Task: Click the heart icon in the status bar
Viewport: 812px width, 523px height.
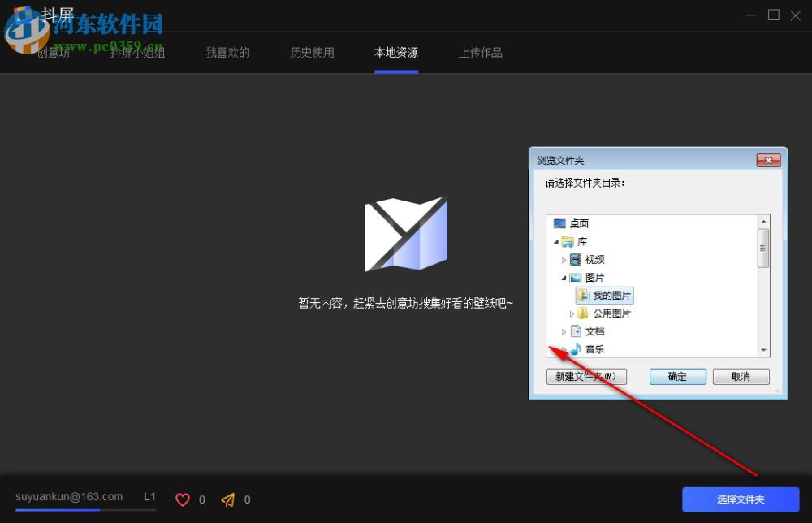Action: coord(184,499)
